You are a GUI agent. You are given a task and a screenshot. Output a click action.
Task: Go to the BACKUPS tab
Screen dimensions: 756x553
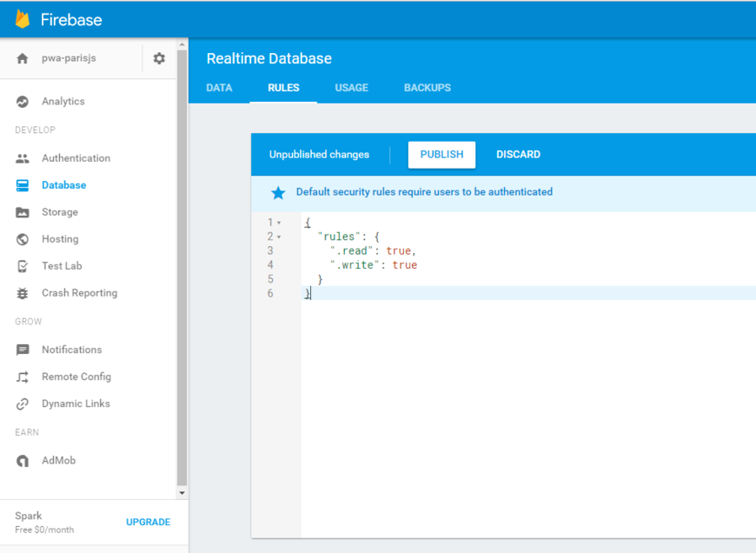[427, 88]
